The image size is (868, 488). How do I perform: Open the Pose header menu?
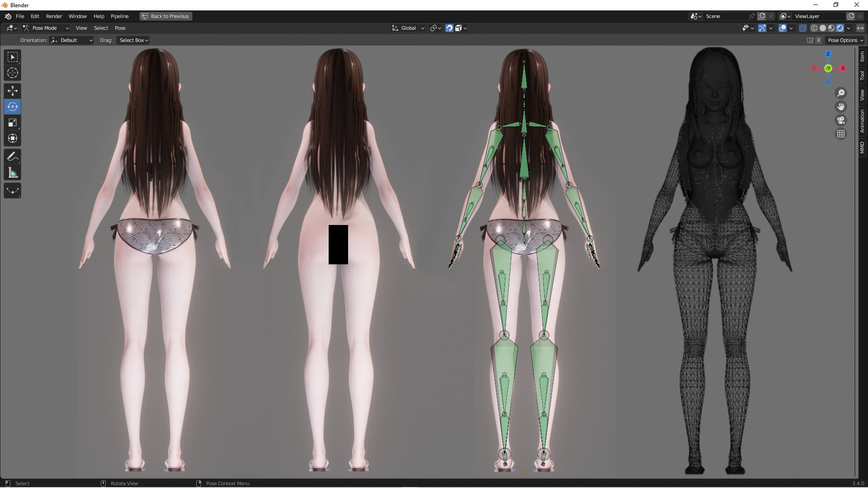pos(120,28)
